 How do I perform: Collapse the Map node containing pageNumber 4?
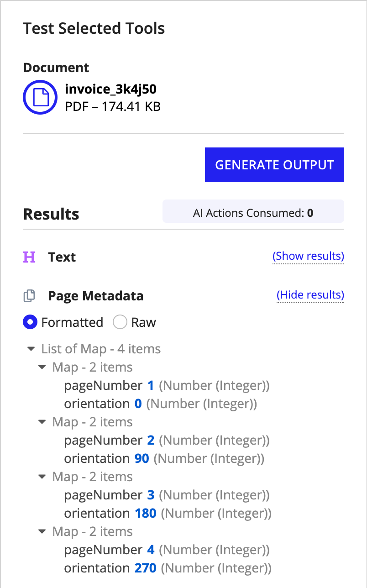click(42, 532)
